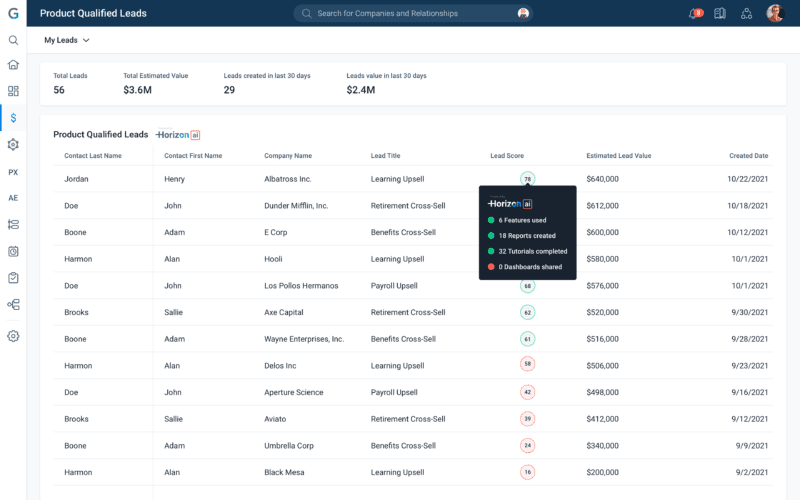The image size is (800, 500).
Task: Open the settings gear at sidebar bottom
Action: click(13, 336)
